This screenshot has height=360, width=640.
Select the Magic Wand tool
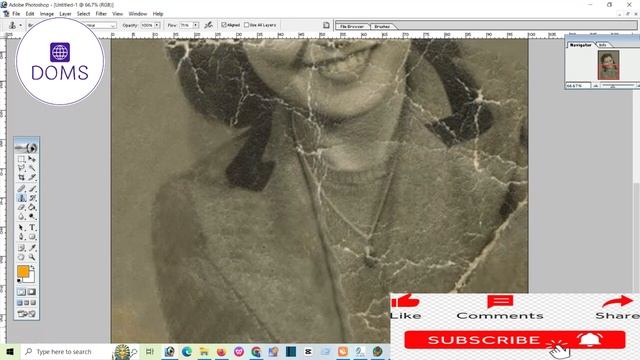pos(32,168)
